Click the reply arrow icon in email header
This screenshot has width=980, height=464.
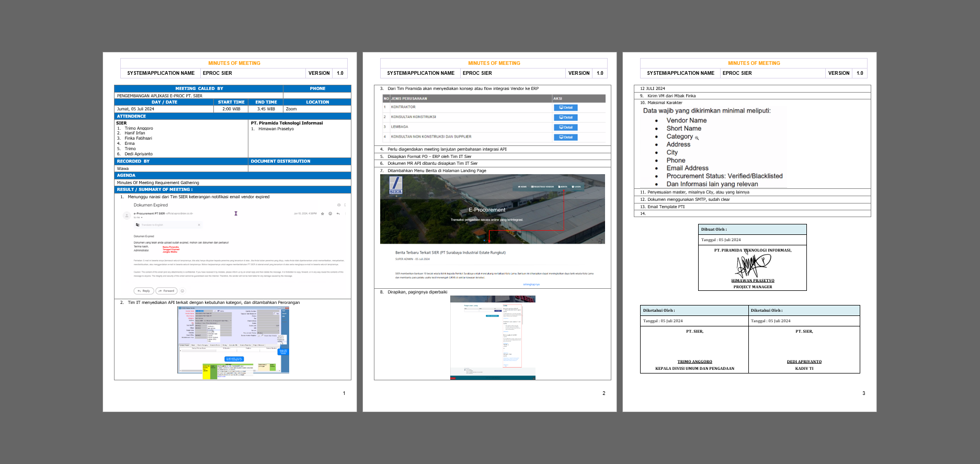[338, 213]
